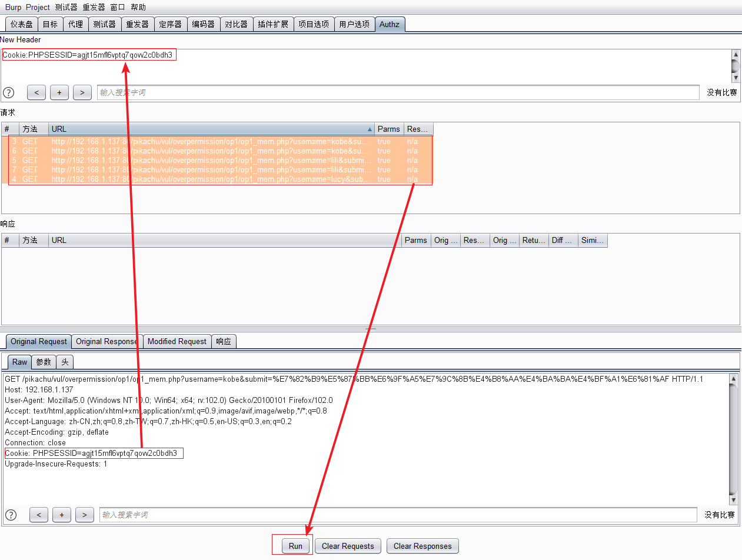Click the "<" previous-match arrow in the top panel
Screen dimensions: 742x560
coord(36,92)
